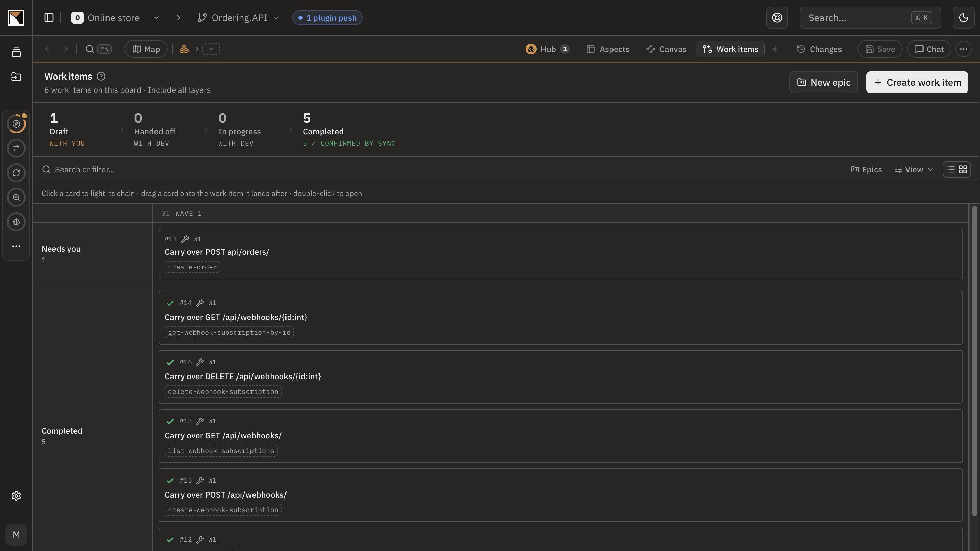Select the swap arrows sidebar icon
980x551 pixels.
click(16, 148)
